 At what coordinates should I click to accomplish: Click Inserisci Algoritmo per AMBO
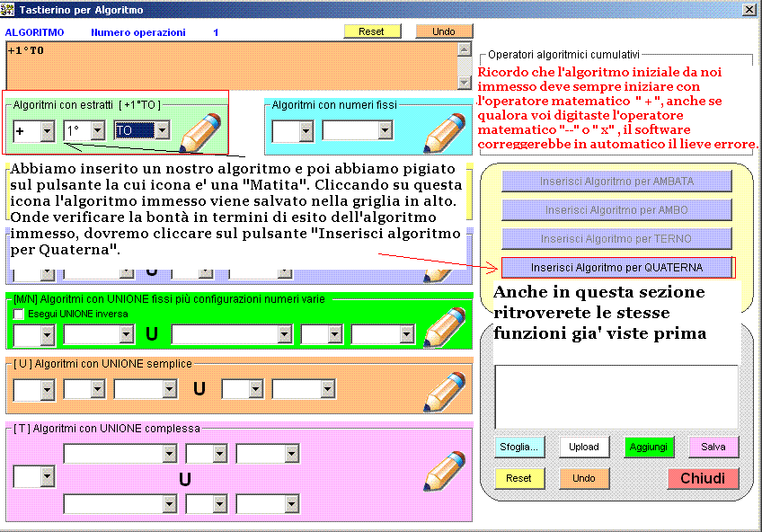(616, 210)
